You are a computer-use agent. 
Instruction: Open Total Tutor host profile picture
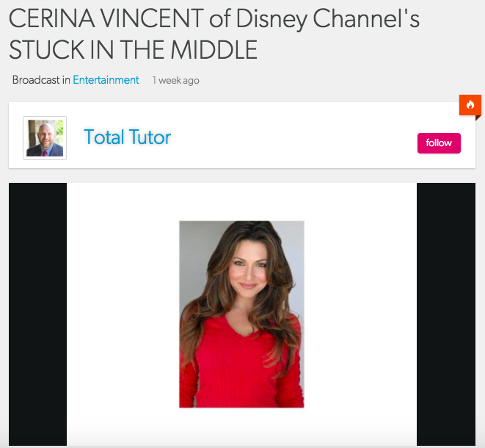(x=45, y=138)
